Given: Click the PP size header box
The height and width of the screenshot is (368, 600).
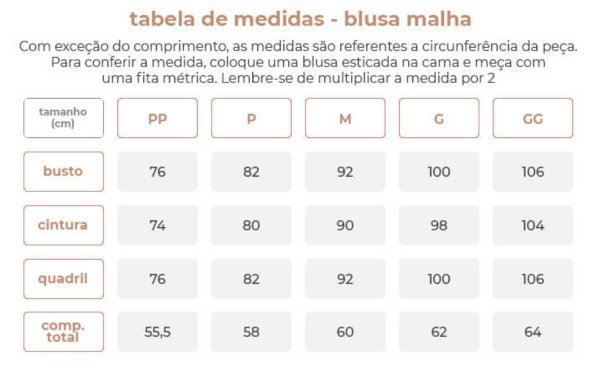Looking at the screenshot, I should point(157,118).
